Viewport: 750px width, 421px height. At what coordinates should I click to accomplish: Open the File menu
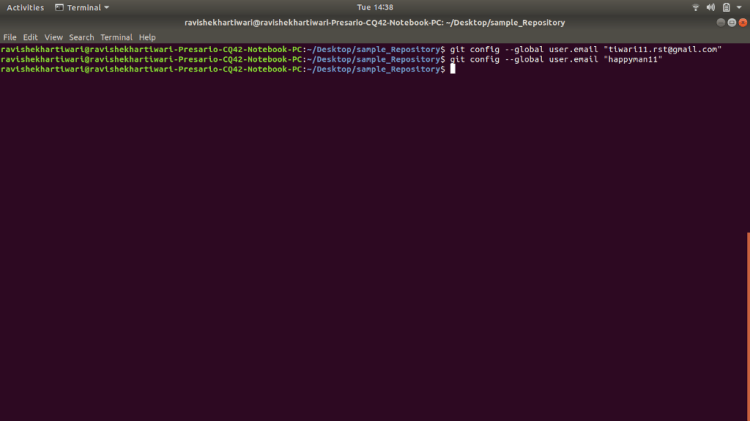tap(10, 37)
